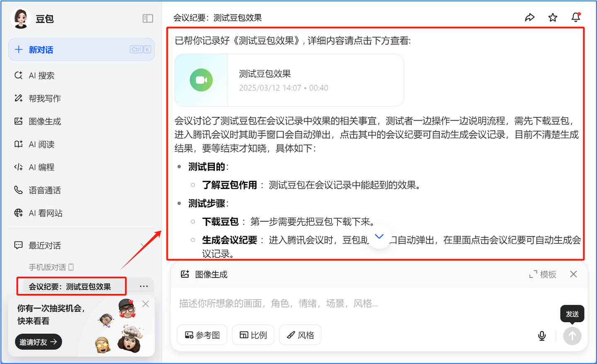
Task: Click the AI 搜索 search icon
Action: click(18, 75)
